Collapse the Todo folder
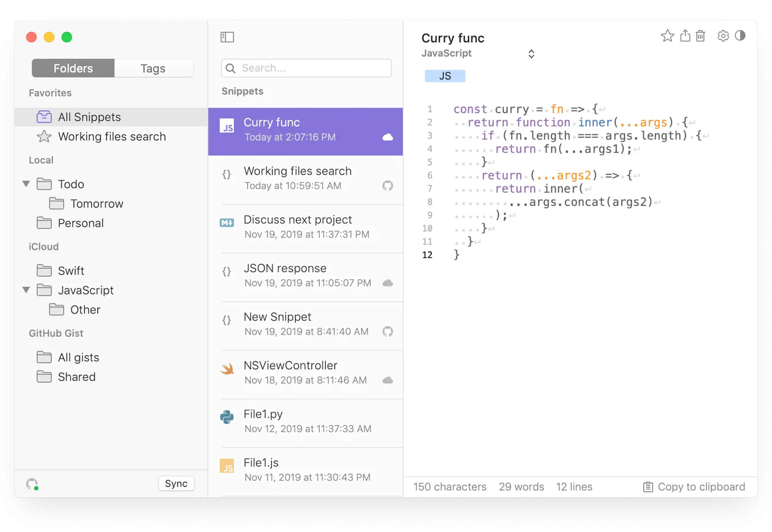Screen dimensions: 772x532 pos(26,184)
